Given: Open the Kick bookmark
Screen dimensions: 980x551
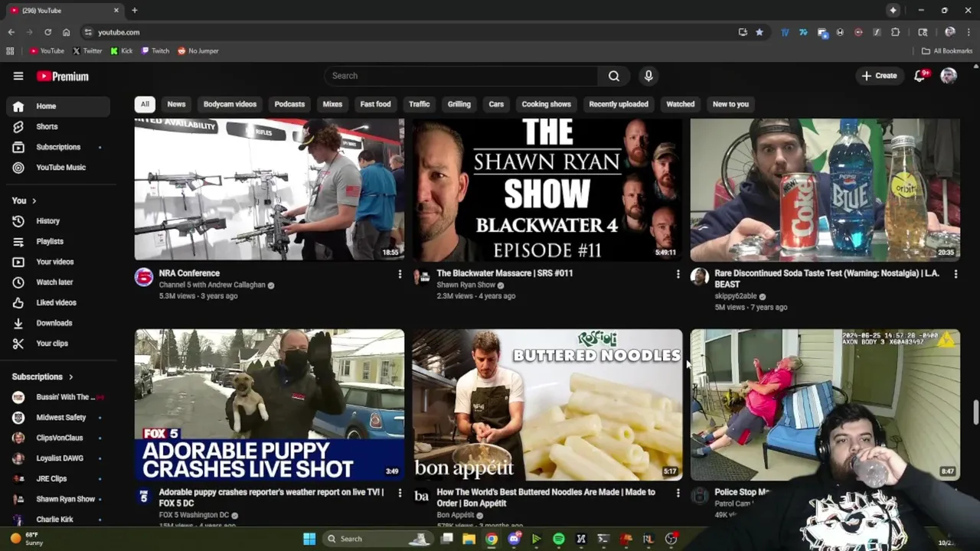Looking at the screenshot, I should (122, 51).
